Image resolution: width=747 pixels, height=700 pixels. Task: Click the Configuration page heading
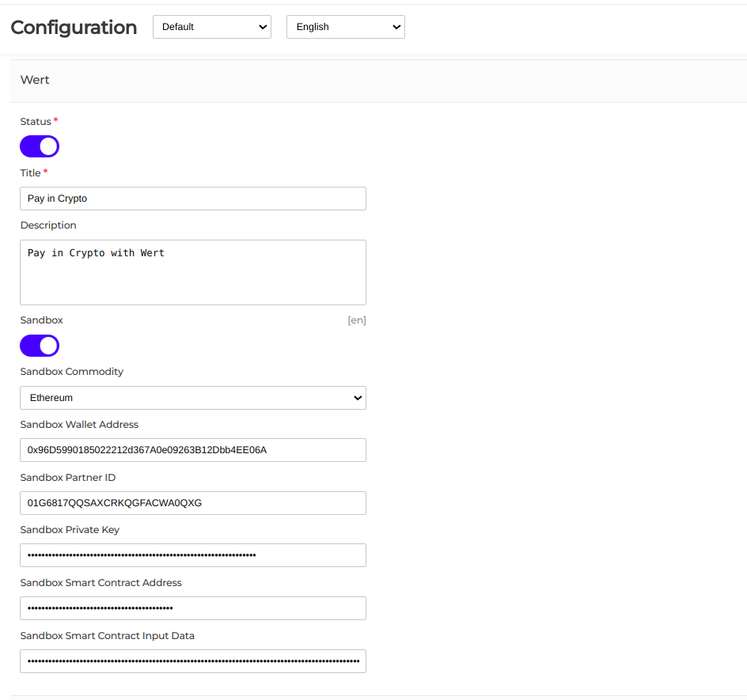point(73,27)
